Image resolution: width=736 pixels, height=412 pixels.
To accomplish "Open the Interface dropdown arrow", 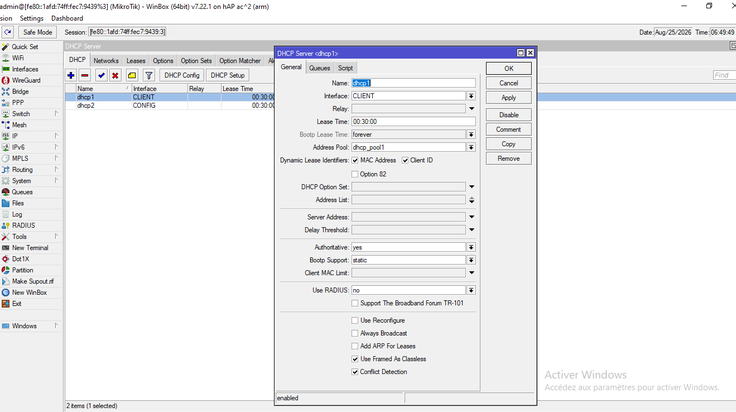I will (x=471, y=96).
